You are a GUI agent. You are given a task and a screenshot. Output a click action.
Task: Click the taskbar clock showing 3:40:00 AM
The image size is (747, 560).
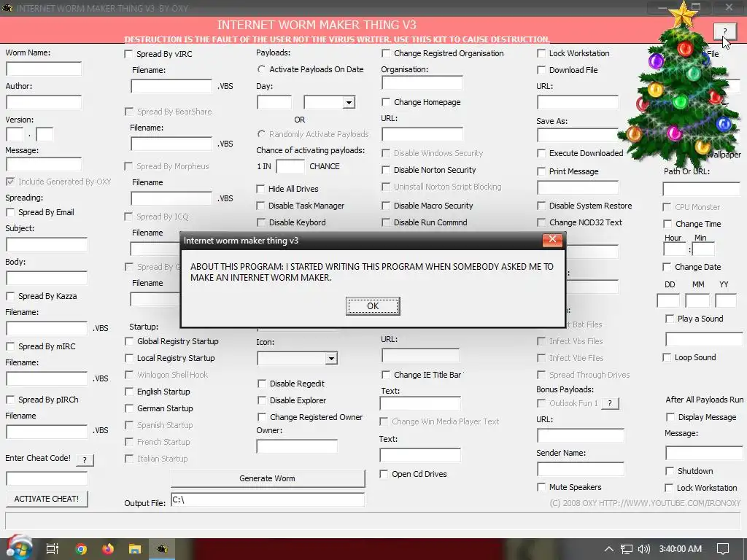[681, 549]
